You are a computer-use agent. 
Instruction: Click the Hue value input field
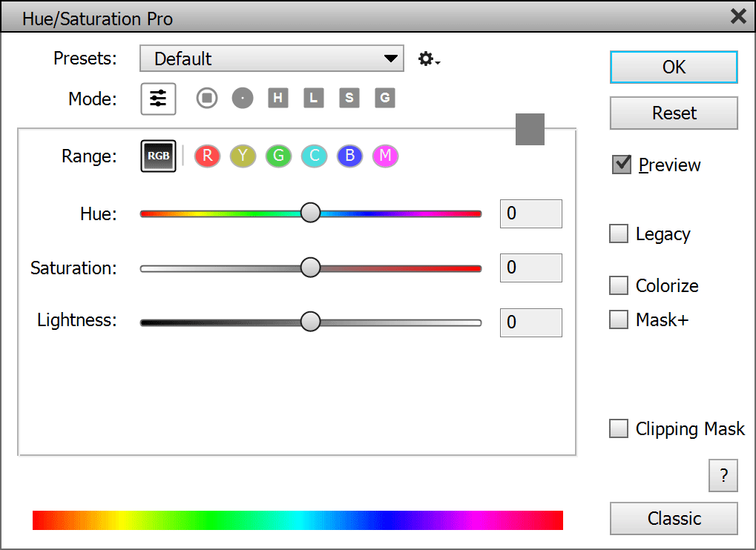click(530, 213)
